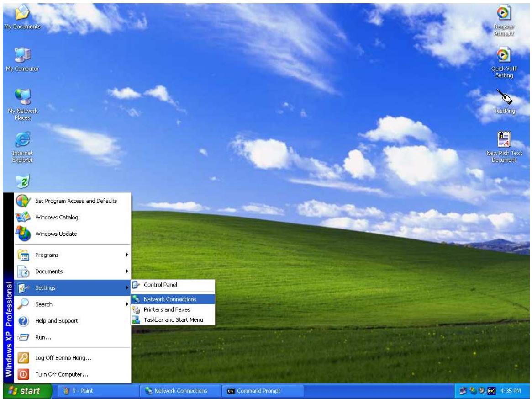Open Taskbar and Start Menu settings
This screenshot has width=532, height=399.
click(x=173, y=319)
